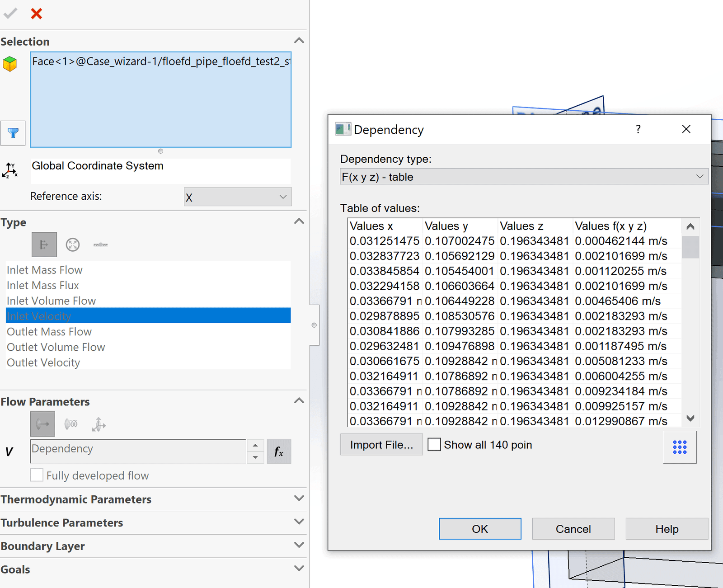723x588 pixels.
Task: Click the Face<1>@Case_wizard-1 selection entry
Action: (x=161, y=61)
